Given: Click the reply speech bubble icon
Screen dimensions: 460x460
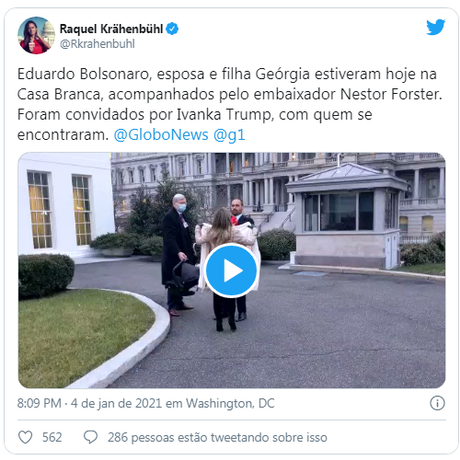Looking at the screenshot, I should coord(90,437).
